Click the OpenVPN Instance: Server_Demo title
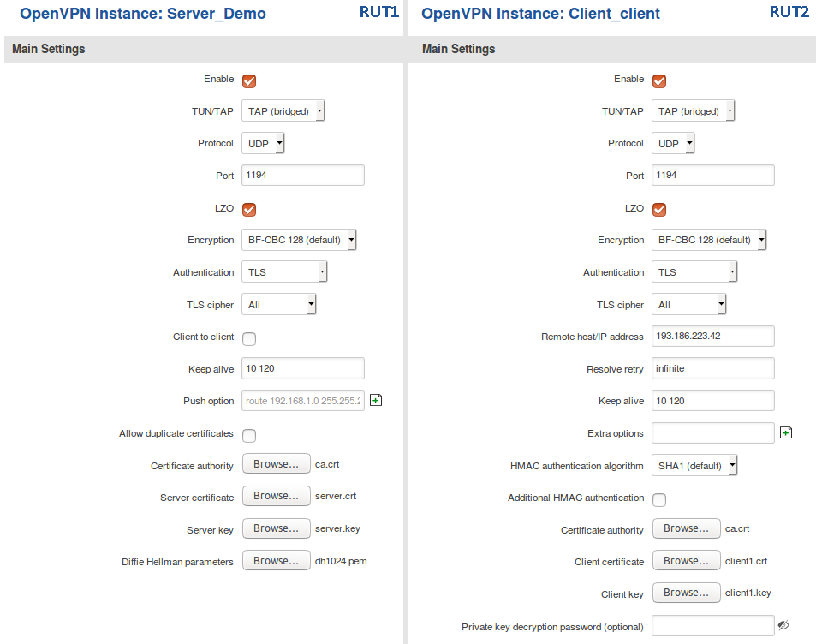This screenshot has height=644, width=816. click(143, 14)
